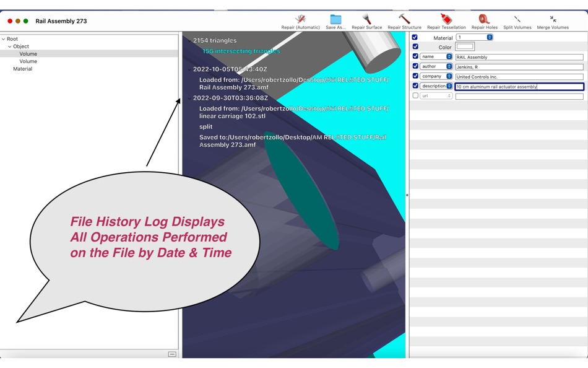Select the Object tree item
The width and height of the screenshot is (588, 368).
21,46
